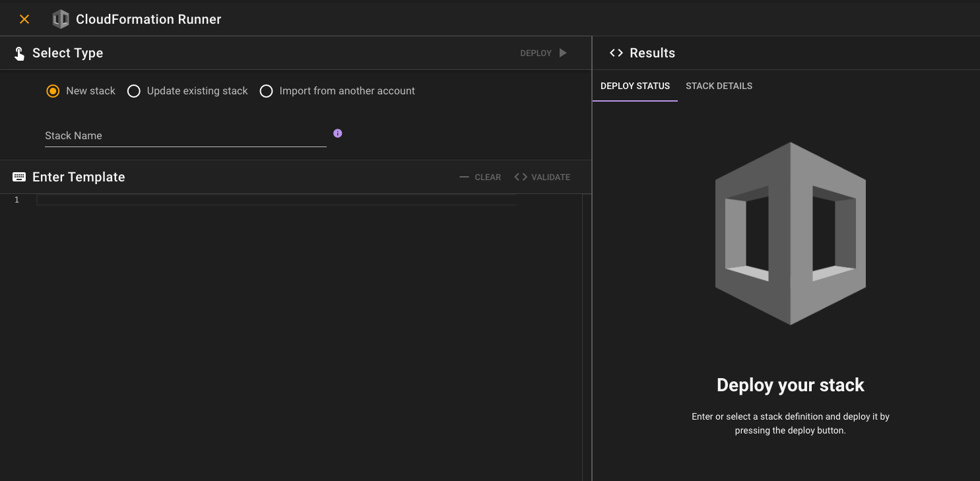This screenshot has height=481, width=980.
Task: Click the keyboard icon beside Enter Template
Action: [x=19, y=177]
